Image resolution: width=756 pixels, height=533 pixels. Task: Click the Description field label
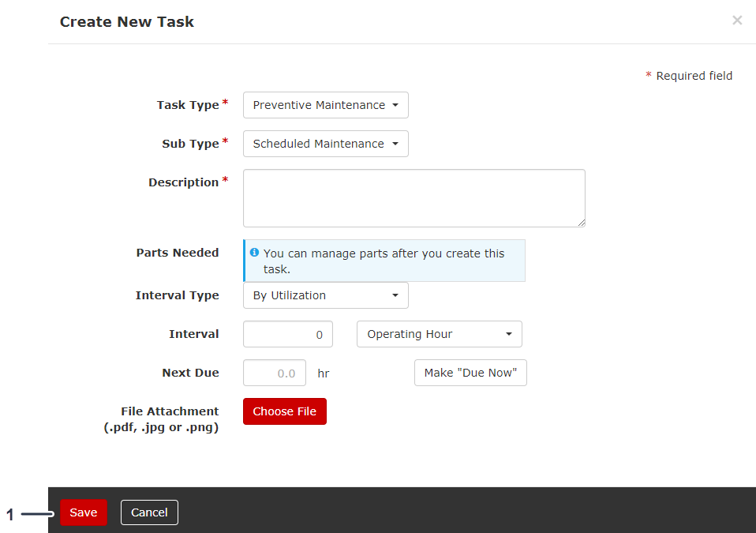point(183,182)
